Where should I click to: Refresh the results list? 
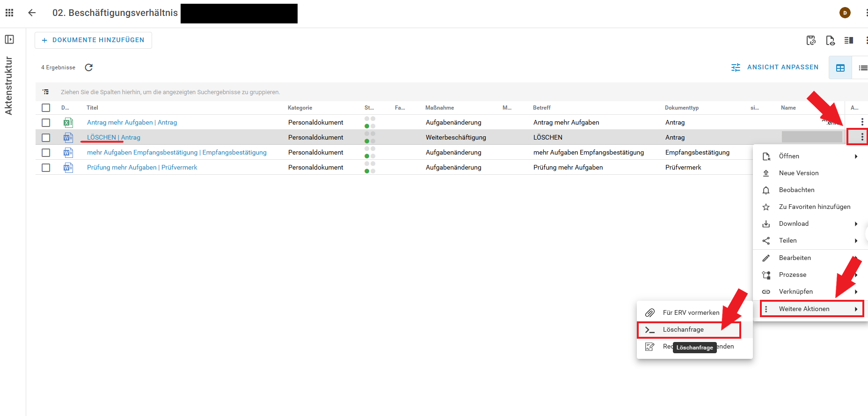pyautogui.click(x=89, y=67)
